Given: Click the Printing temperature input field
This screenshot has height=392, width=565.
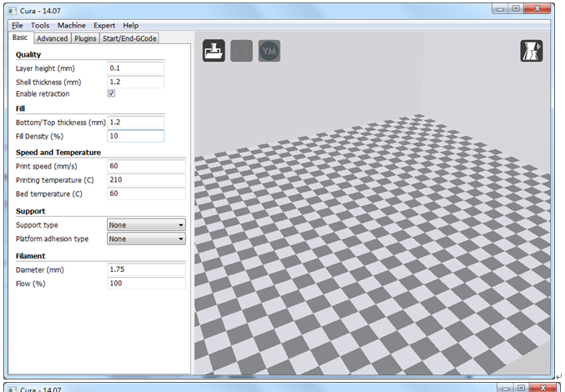Looking at the screenshot, I should pos(146,179).
